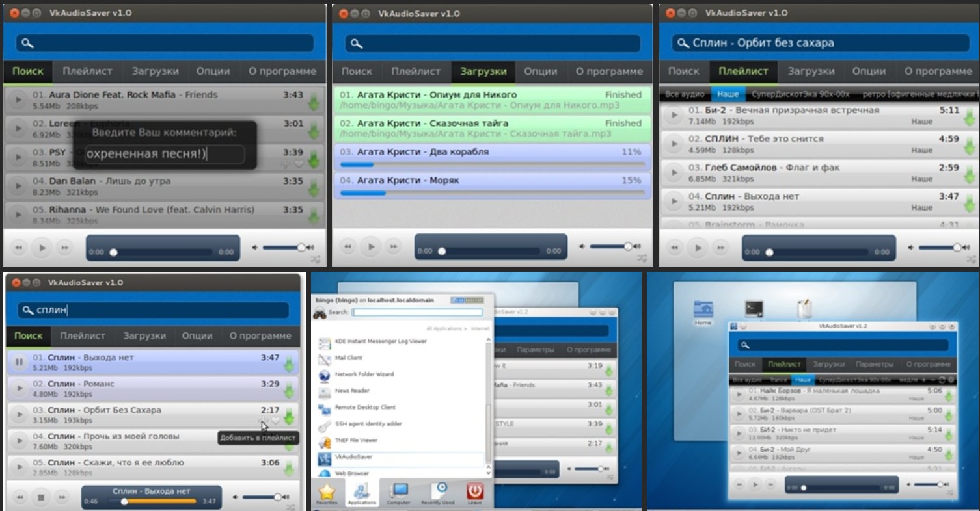Open Web Browser from the KDE menu

[x=400, y=473]
